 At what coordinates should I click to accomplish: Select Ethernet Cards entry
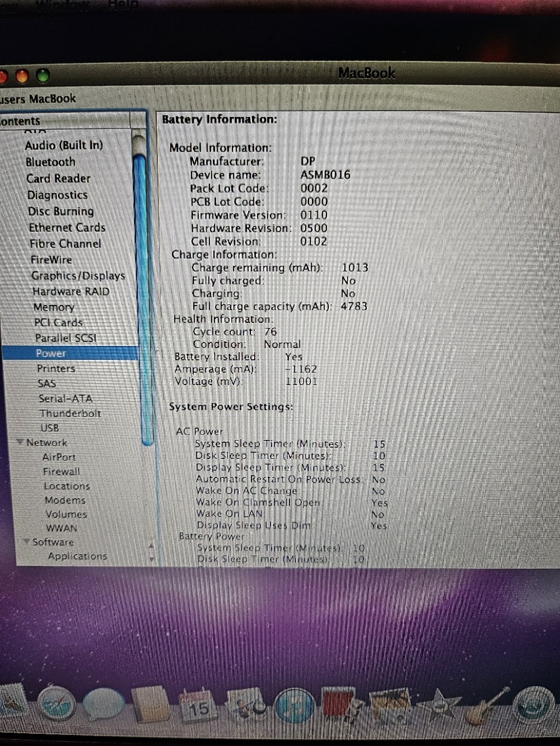(67, 227)
